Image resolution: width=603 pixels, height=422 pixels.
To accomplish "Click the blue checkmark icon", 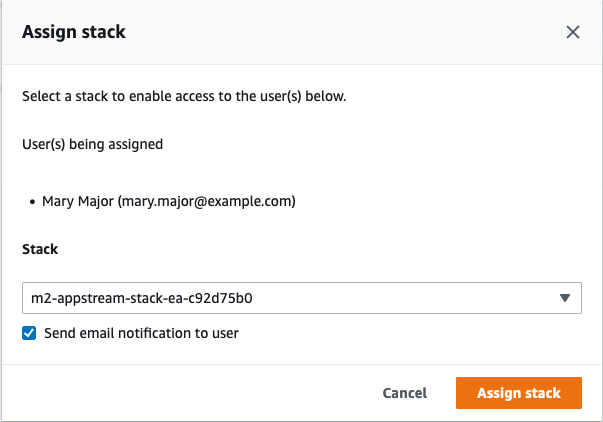I will [x=30, y=333].
